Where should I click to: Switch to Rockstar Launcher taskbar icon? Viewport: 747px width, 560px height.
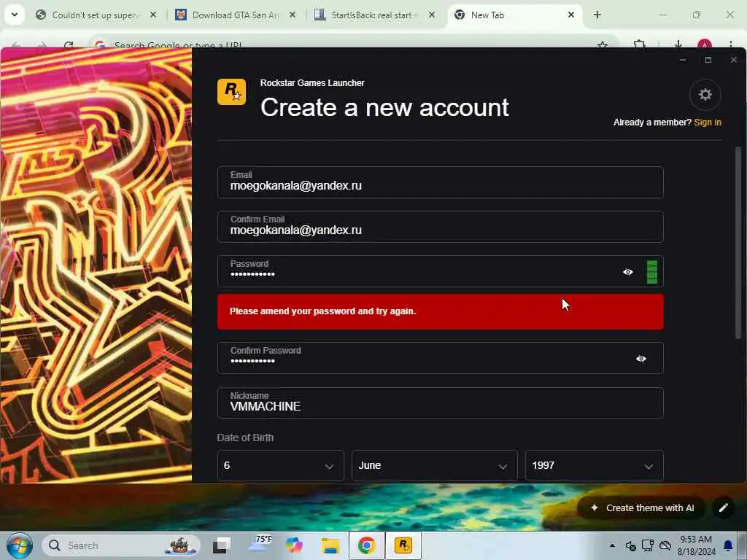(x=403, y=545)
